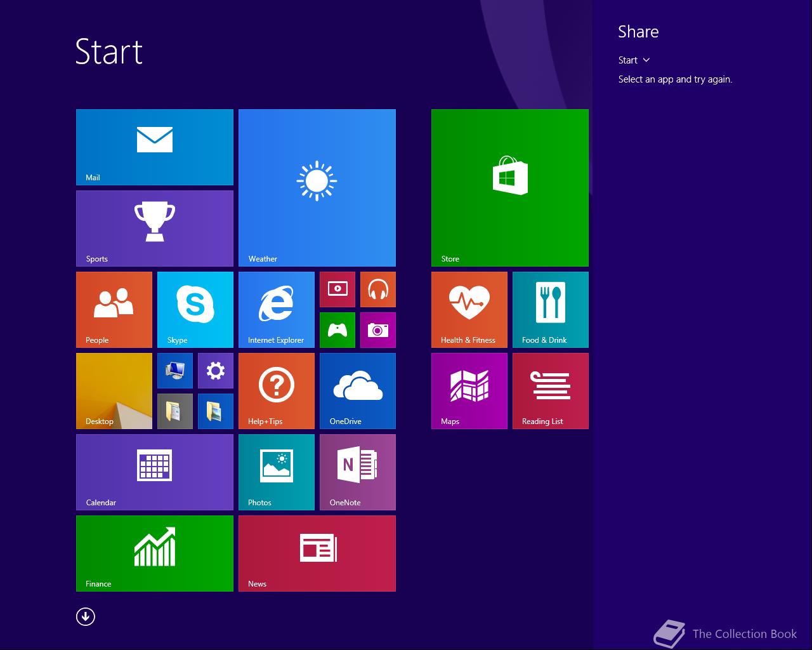The image size is (812, 650).
Task: Open the Store tile
Action: pos(510,188)
